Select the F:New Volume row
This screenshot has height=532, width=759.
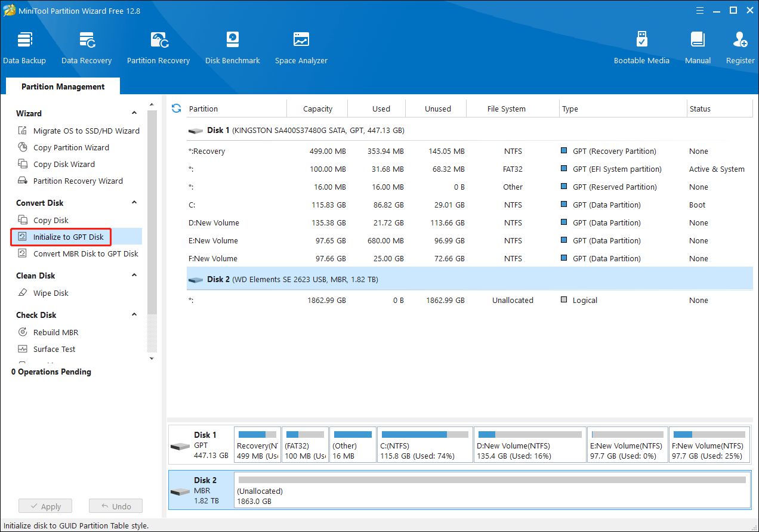(x=470, y=258)
